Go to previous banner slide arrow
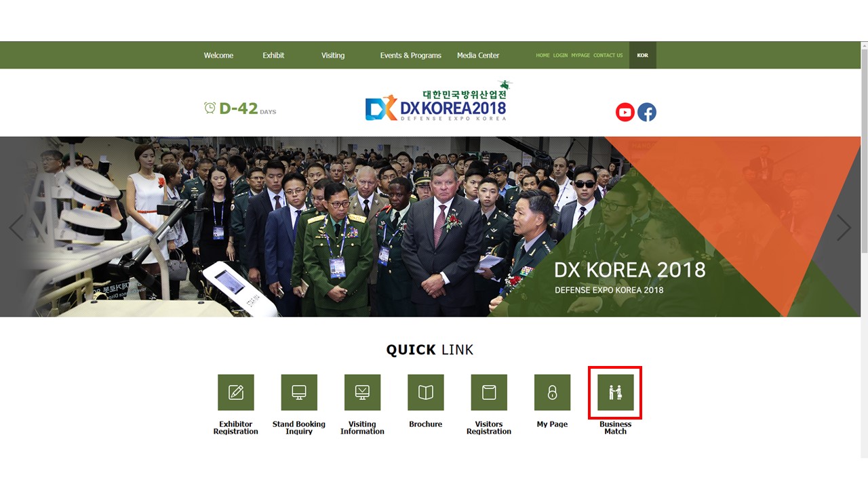Viewport: 868px width, 488px height. (x=16, y=228)
